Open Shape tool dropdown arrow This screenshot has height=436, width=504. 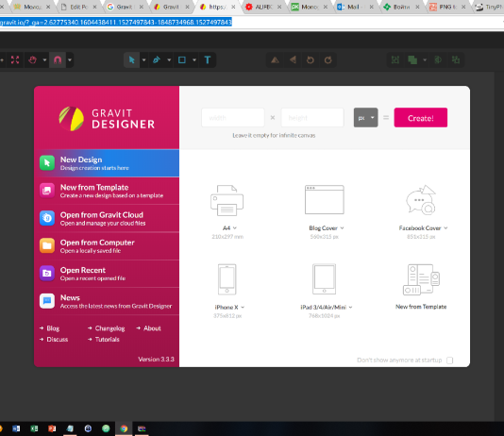[194, 60]
